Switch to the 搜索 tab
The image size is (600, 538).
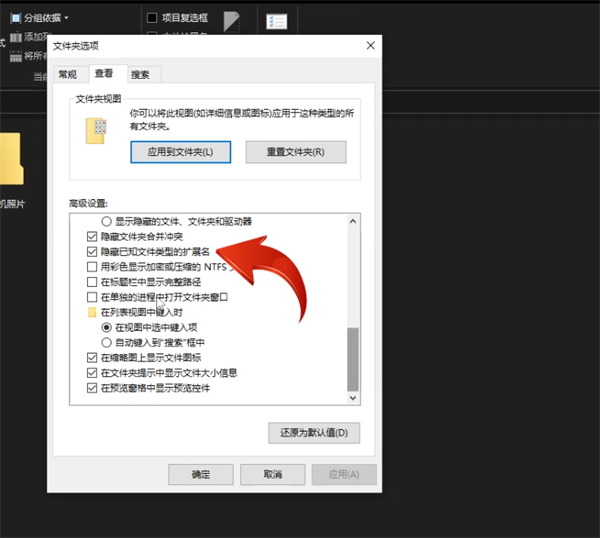click(x=140, y=74)
